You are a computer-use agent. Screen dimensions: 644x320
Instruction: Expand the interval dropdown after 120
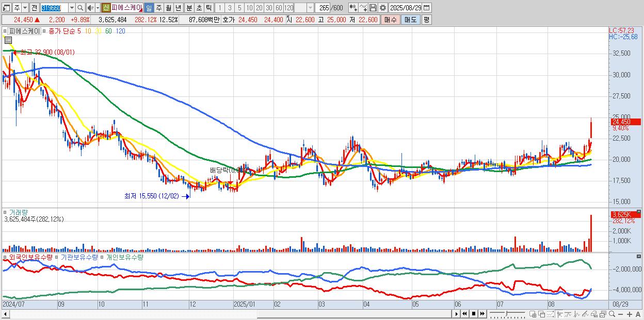click(x=311, y=8)
